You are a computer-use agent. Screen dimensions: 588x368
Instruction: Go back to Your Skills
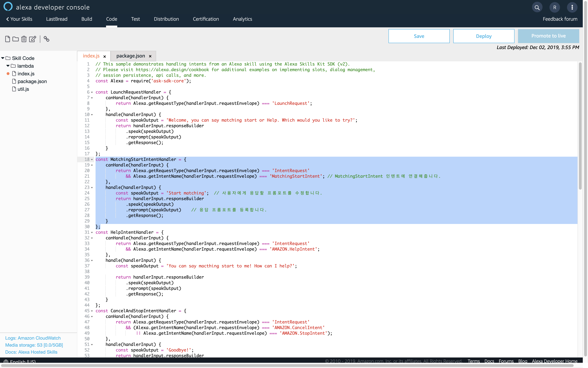19,19
